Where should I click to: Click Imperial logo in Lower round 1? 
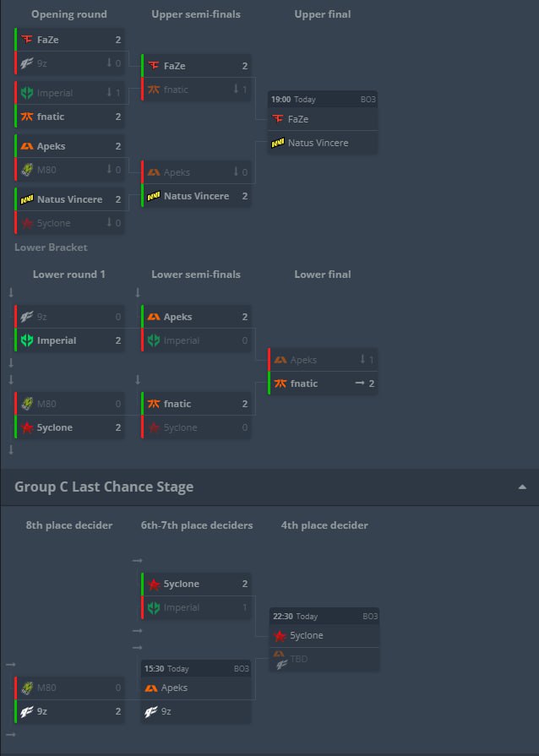pyautogui.click(x=27, y=340)
